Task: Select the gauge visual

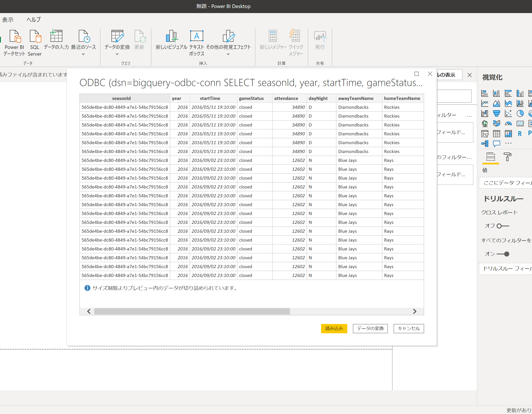Action: pyautogui.click(x=509, y=124)
